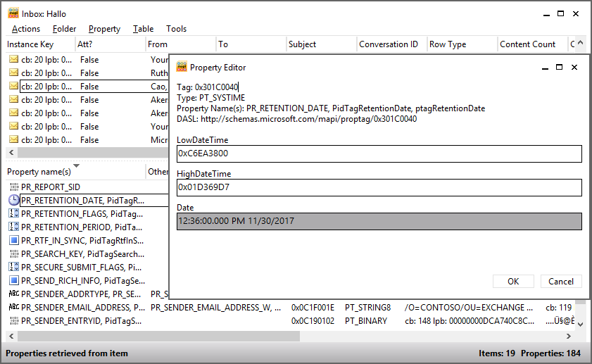Viewport: 592px width, 364px height.
Task: Open the Actions menu
Action: (25, 29)
